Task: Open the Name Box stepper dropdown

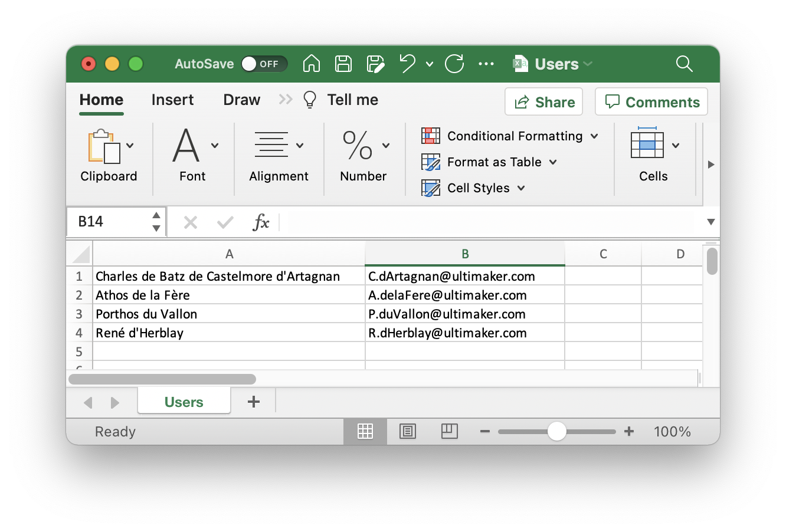Action: click(156, 221)
